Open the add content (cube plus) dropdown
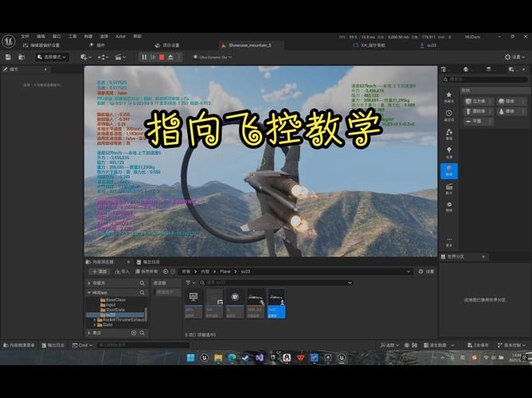The width and height of the screenshot is (532, 398). 86,57
